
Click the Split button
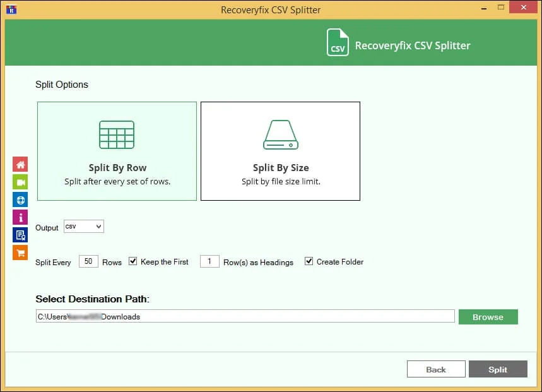(498, 369)
